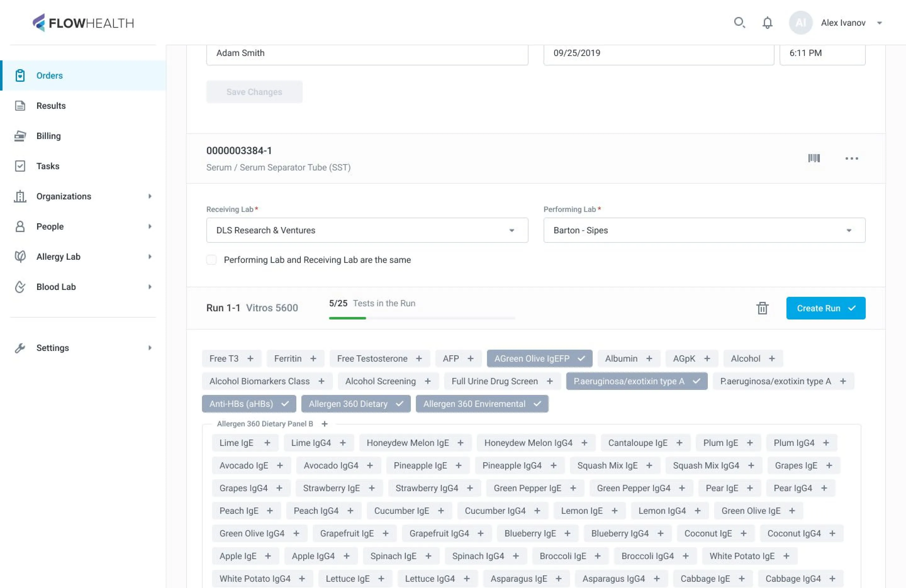Click the Save Changes button
The image size is (906, 588).
(x=254, y=92)
